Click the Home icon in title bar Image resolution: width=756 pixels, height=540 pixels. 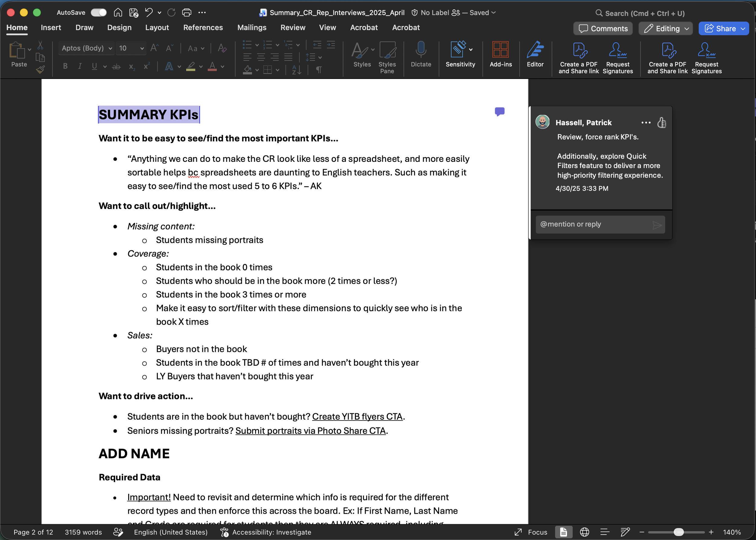[x=118, y=13]
